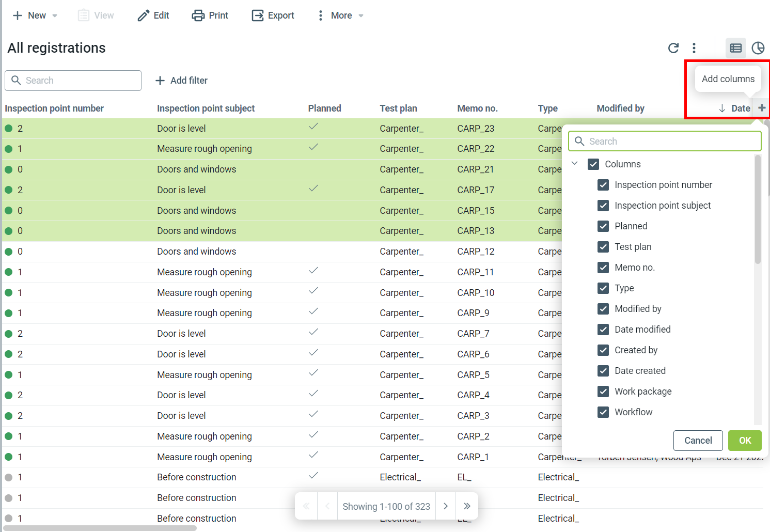Click the plus icon to add columns
The image size is (770, 532).
tap(762, 108)
